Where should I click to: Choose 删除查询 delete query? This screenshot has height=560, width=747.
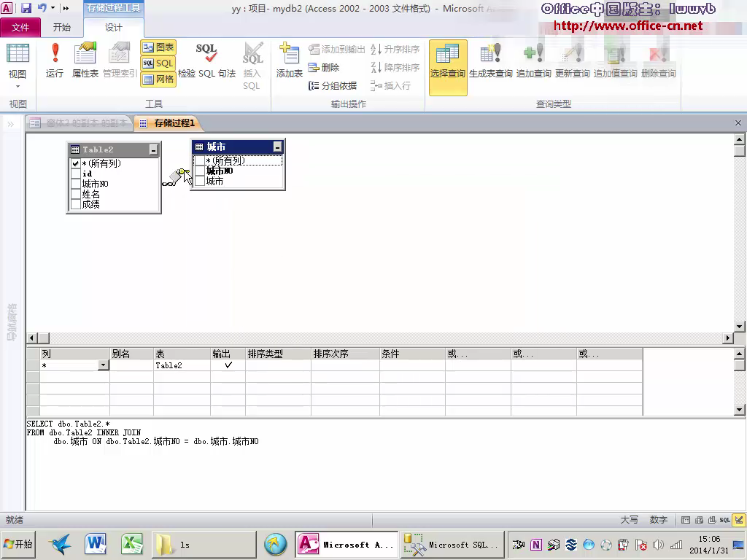659,61
